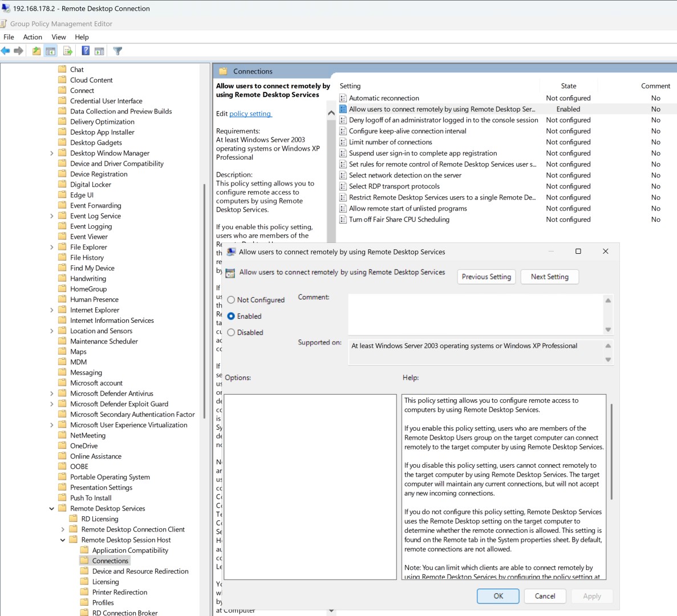This screenshot has width=677, height=616.
Task: Select the Connections tree item
Action: point(110,561)
